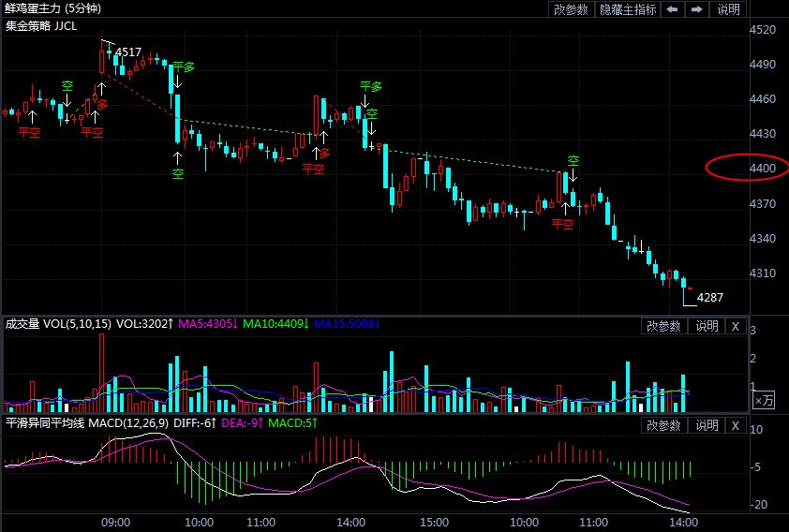Close the volume indicator panel
789x532 pixels.
[736, 326]
